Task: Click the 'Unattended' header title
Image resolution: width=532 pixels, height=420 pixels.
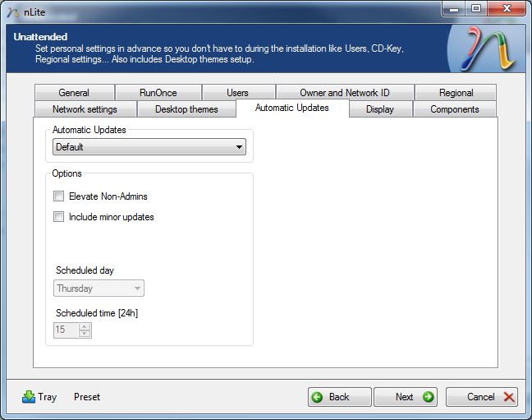Action: 40,37
